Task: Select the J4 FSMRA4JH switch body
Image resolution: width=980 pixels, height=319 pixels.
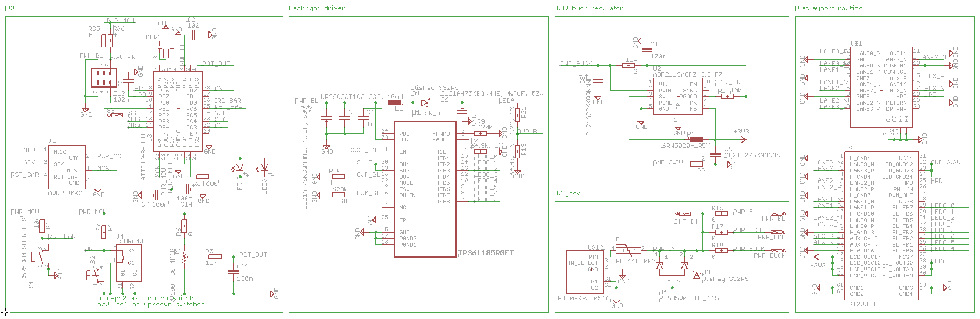Action: [128, 263]
